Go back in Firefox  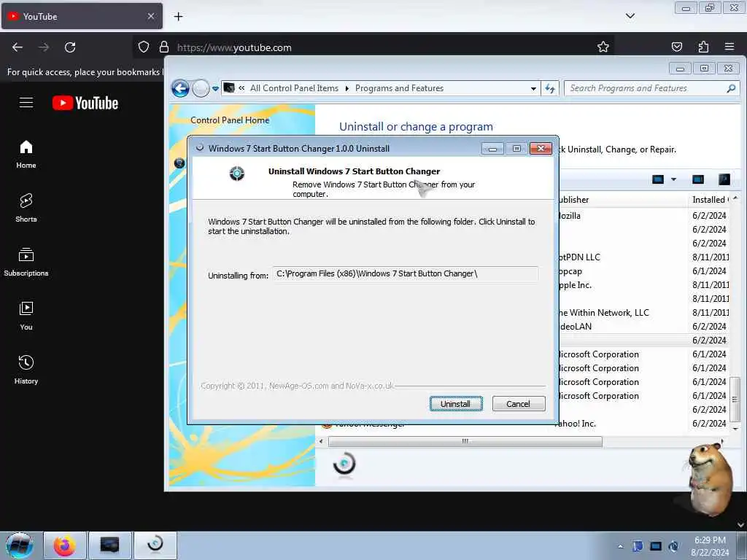pyautogui.click(x=18, y=47)
